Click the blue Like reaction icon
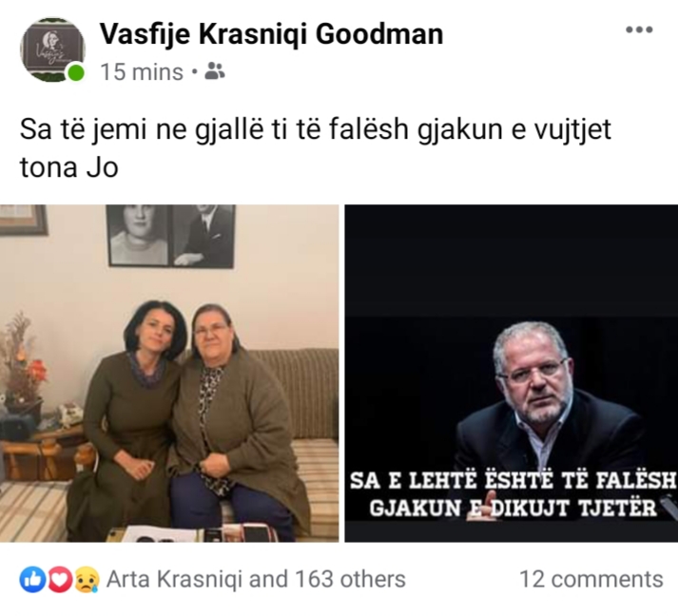This screenshot has height=616, width=678. [x=32, y=579]
